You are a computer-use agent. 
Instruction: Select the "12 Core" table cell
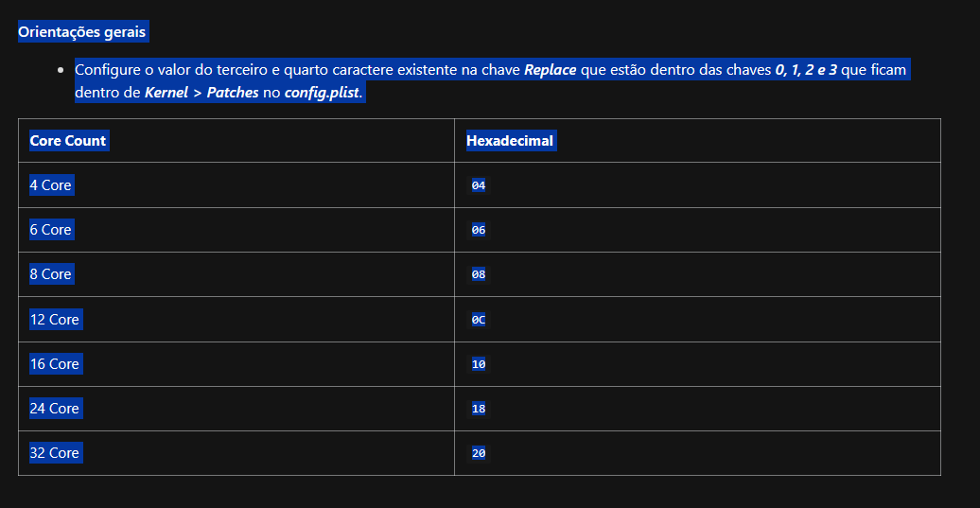(55, 320)
